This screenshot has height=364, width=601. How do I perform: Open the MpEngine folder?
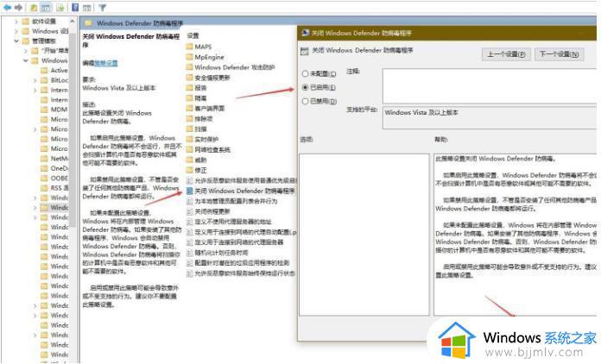(208, 56)
